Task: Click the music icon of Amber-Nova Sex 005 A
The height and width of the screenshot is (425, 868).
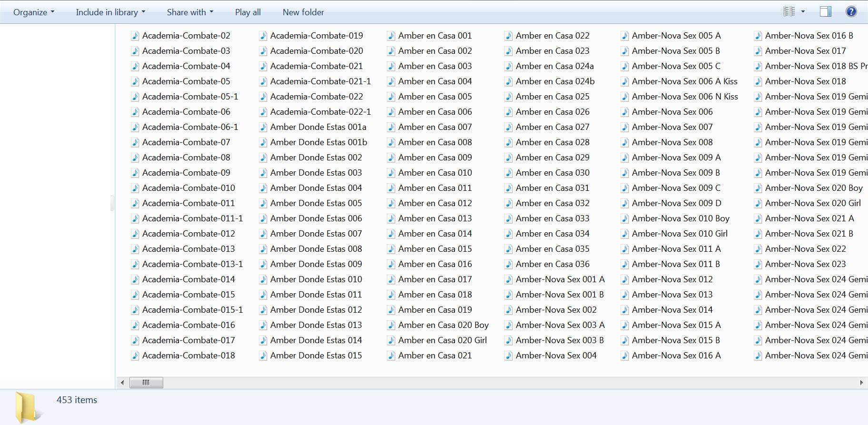Action: click(x=625, y=36)
